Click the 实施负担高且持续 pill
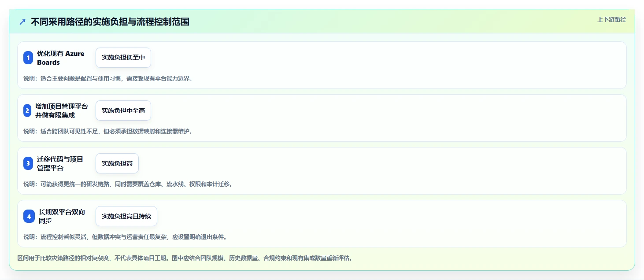644x280 pixels. coord(126,216)
